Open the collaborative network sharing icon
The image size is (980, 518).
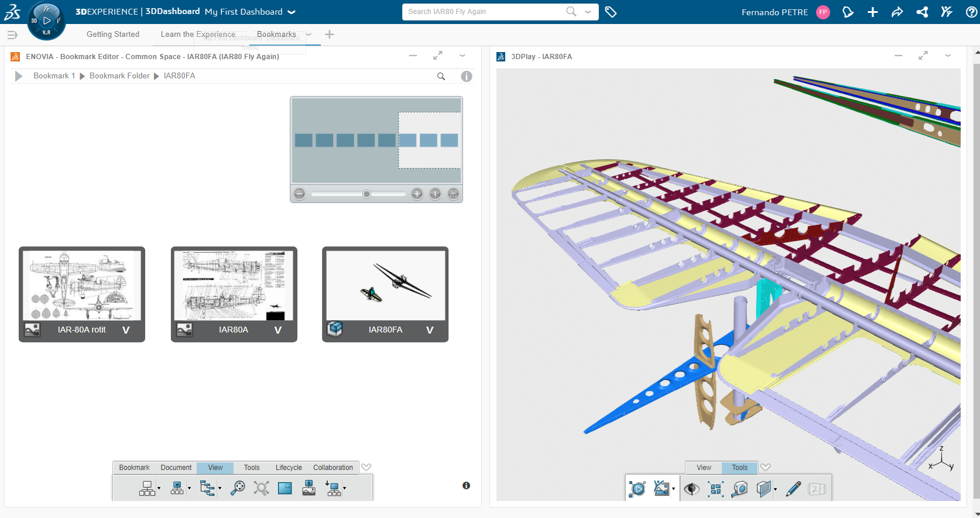922,12
